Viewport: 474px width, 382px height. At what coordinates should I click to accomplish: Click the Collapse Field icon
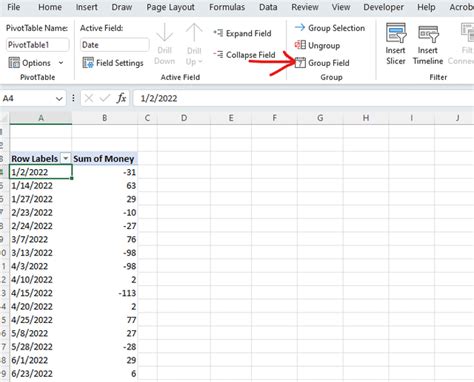pos(218,54)
